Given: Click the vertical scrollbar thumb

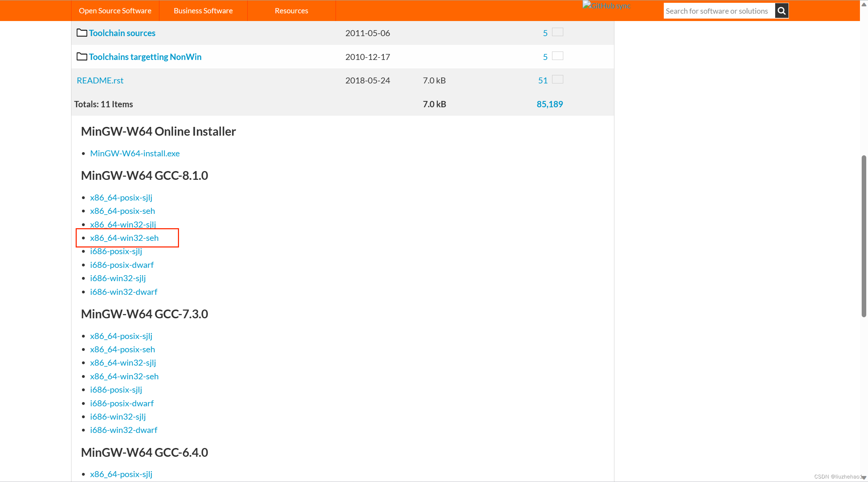Looking at the screenshot, I should pyautogui.click(x=864, y=236).
